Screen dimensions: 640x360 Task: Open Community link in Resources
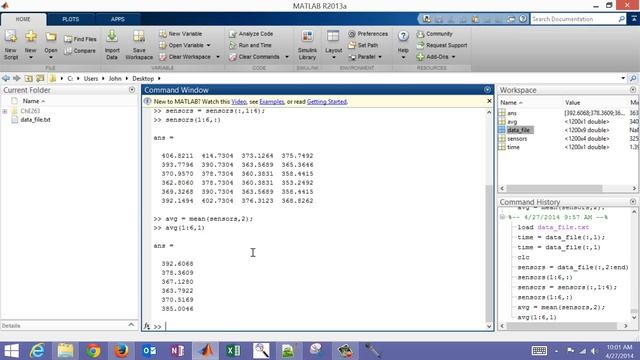pyautogui.click(x=435, y=34)
